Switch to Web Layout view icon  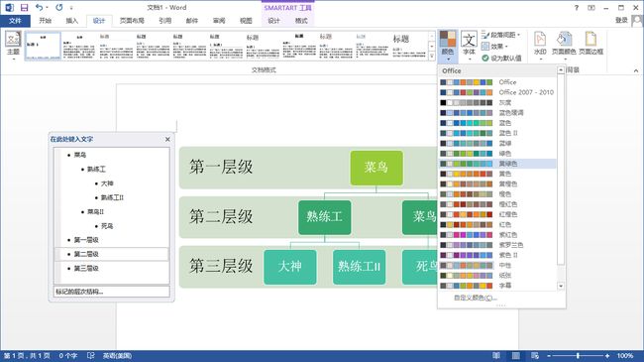(535, 355)
